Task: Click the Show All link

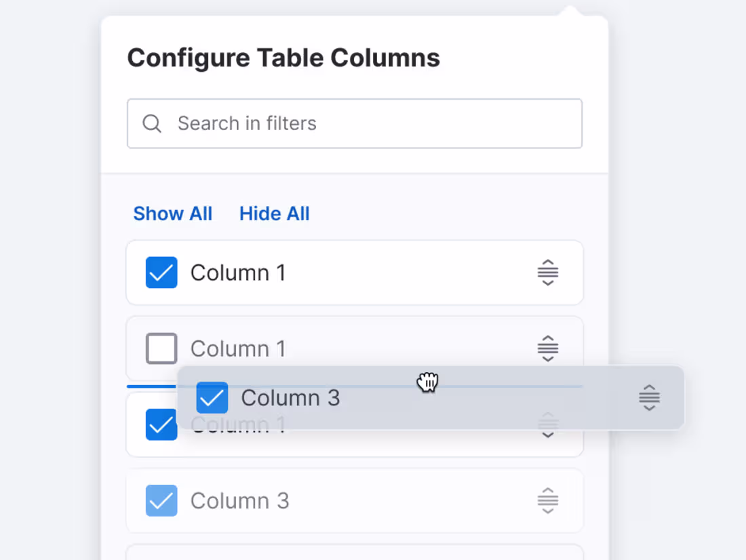Action: pyautogui.click(x=173, y=214)
